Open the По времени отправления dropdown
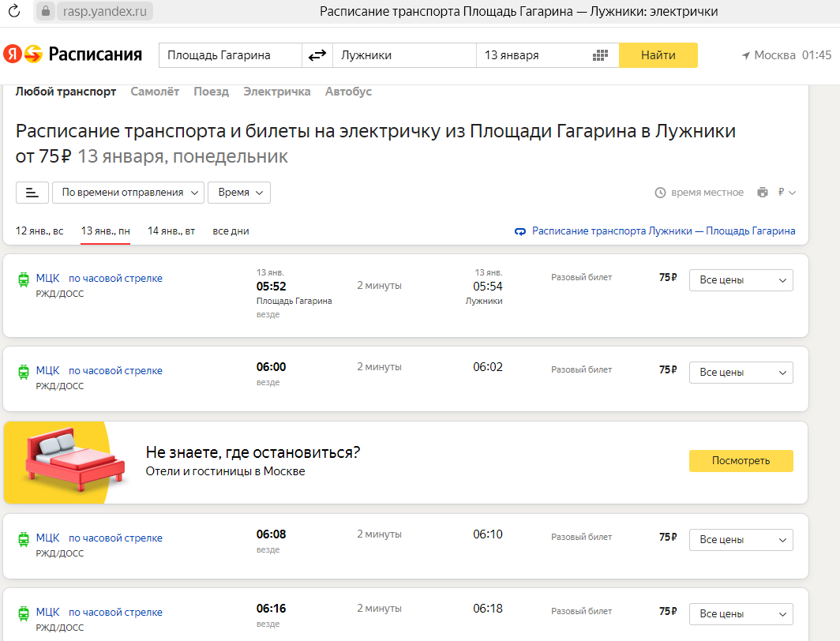840x641 pixels. coord(128,193)
